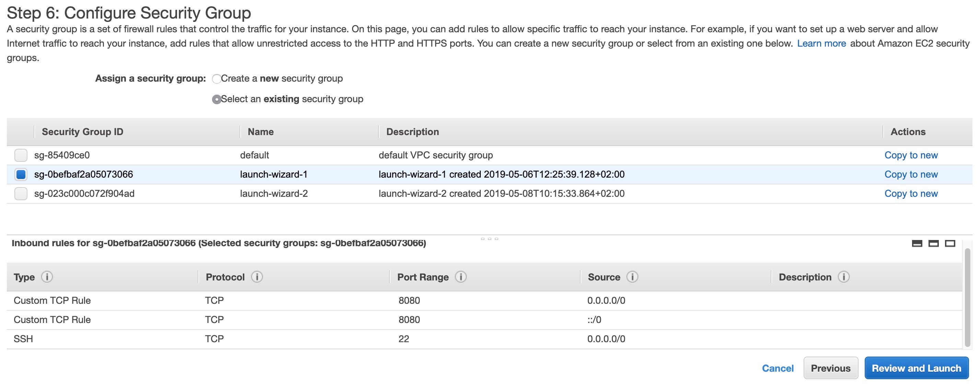
Task: Click the Review and Launch button
Action: coord(917,368)
